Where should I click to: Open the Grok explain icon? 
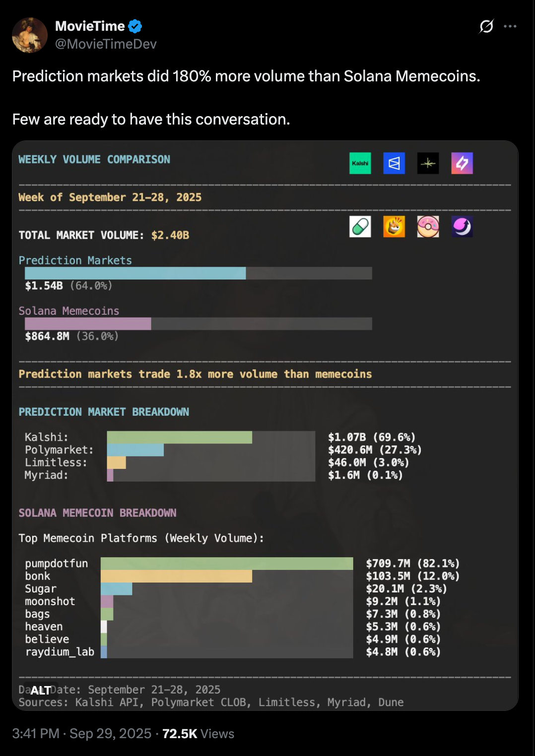[486, 26]
